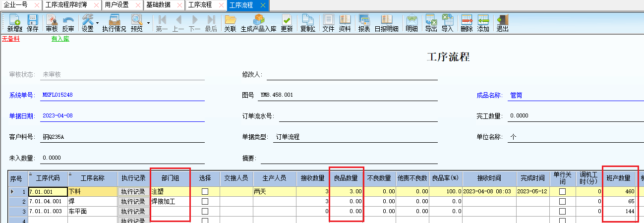
Task: Expand the 设置 dropdown arrow
Action: coord(97,23)
